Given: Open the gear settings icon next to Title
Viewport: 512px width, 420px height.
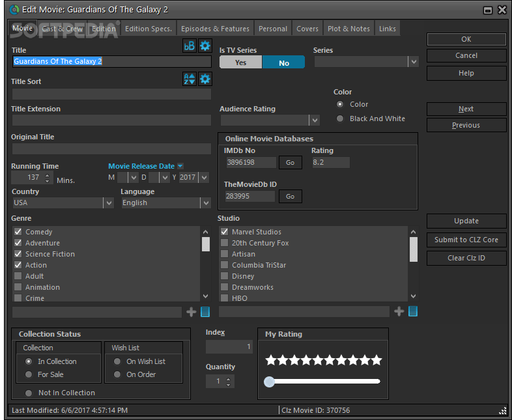Looking at the screenshot, I should [205, 46].
